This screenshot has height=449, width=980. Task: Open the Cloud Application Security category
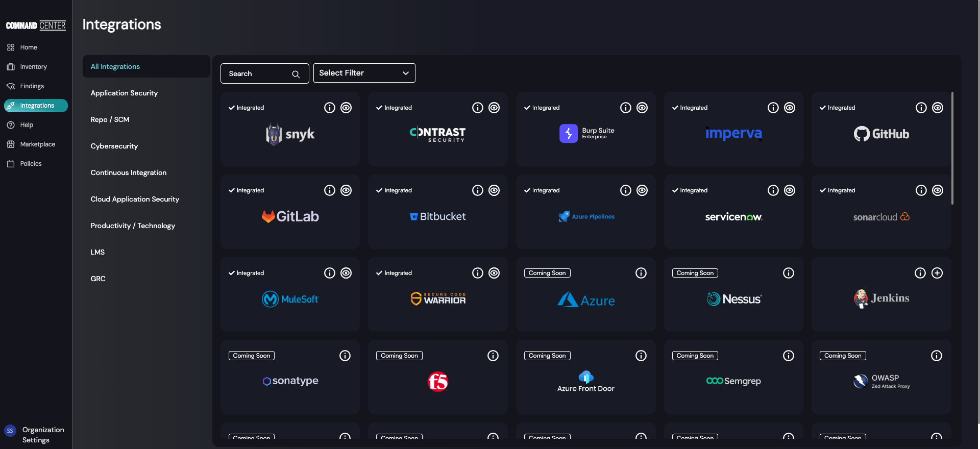pyautogui.click(x=135, y=199)
